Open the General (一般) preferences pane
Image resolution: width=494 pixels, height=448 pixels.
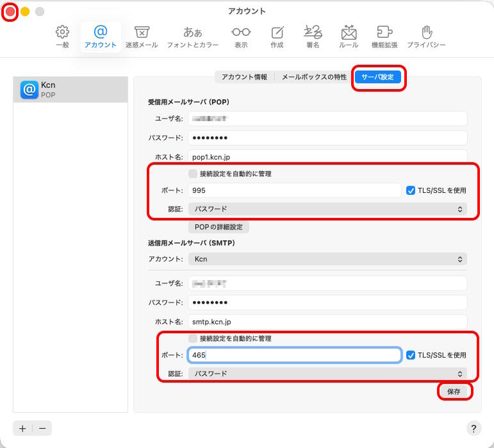tap(62, 37)
